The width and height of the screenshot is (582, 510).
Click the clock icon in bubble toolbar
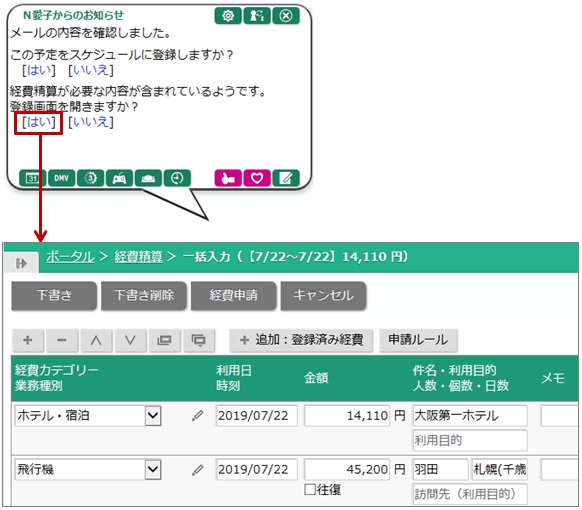click(x=177, y=178)
